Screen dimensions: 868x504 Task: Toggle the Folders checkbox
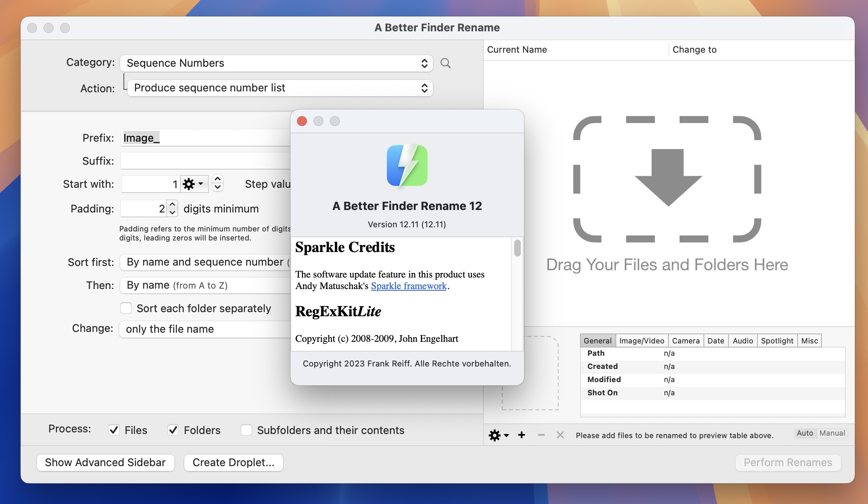[173, 430]
